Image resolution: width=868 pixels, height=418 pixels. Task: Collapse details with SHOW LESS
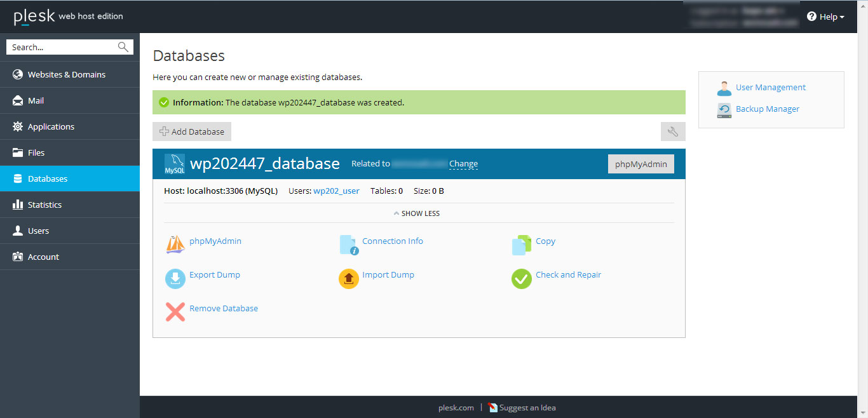(x=417, y=213)
